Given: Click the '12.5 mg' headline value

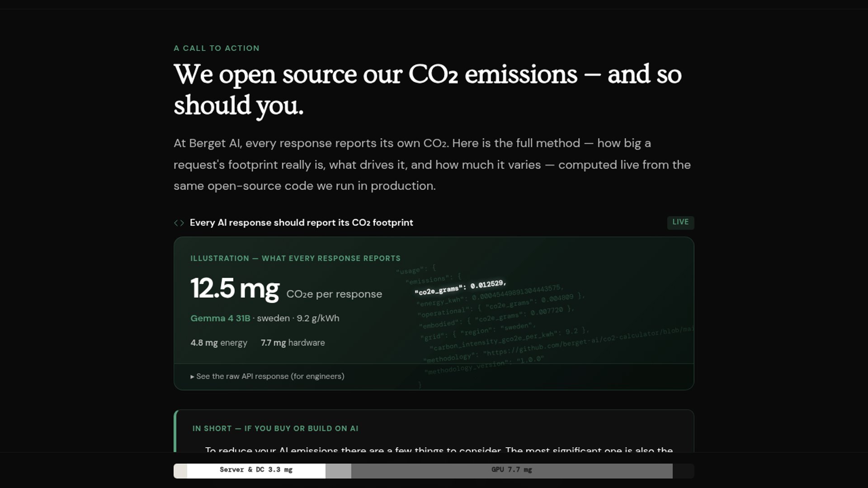Looking at the screenshot, I should [x=235, y=288].
